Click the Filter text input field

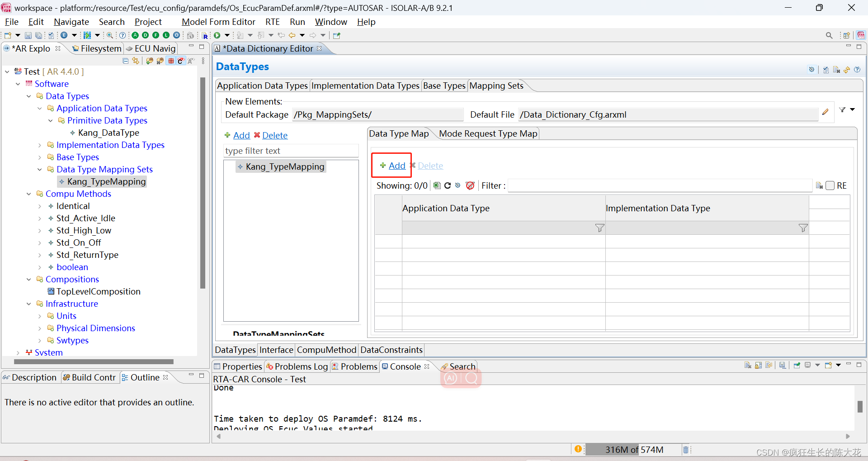pyautogui.click(x=660, y=185)
